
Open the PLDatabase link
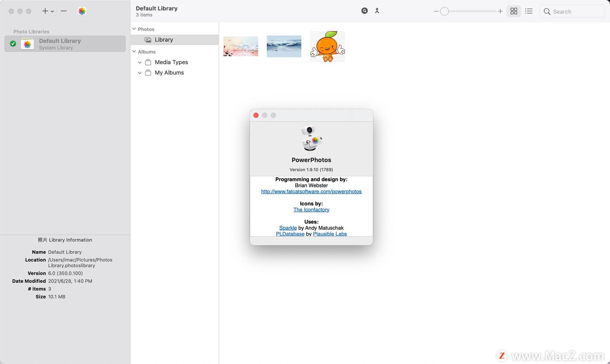tap(290, 234)
